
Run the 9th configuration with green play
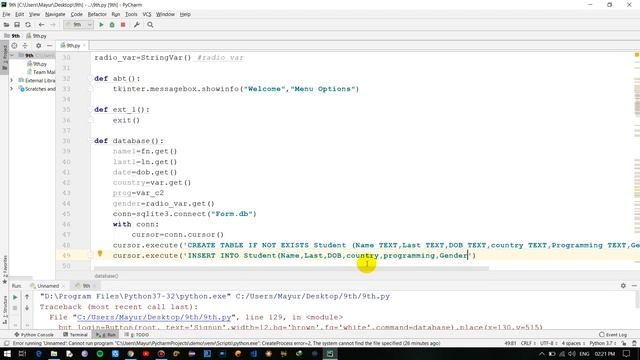(101, 25)
